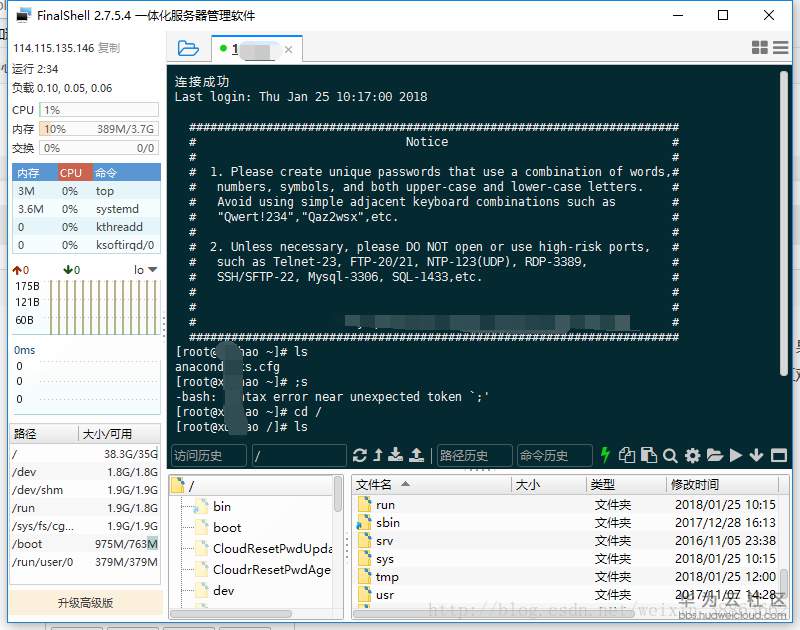Select CloudResetPwdUpda folder in tree

[264, 548]
